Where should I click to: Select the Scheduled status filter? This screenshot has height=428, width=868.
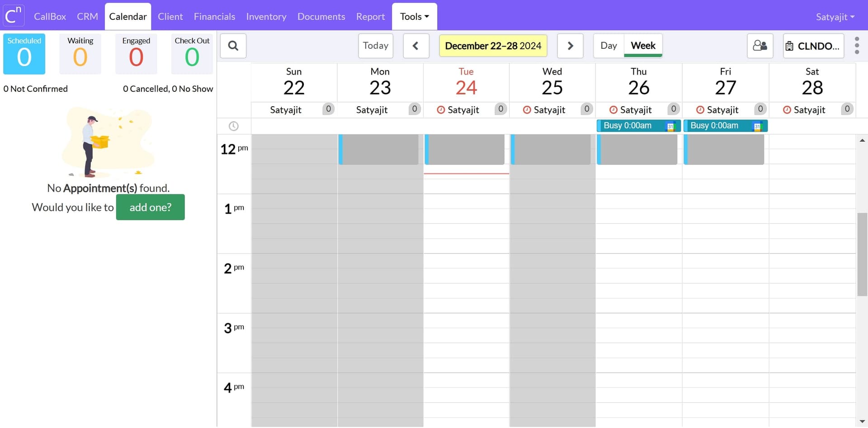(24, 54)
